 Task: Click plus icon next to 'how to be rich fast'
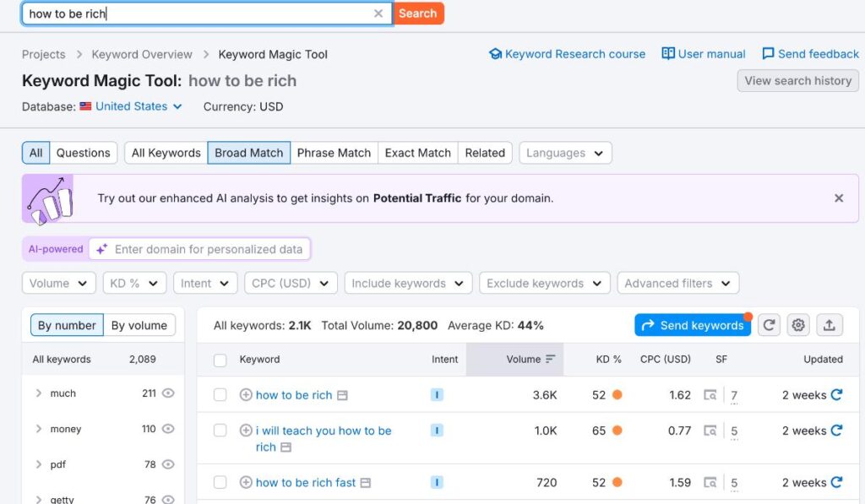246,483
